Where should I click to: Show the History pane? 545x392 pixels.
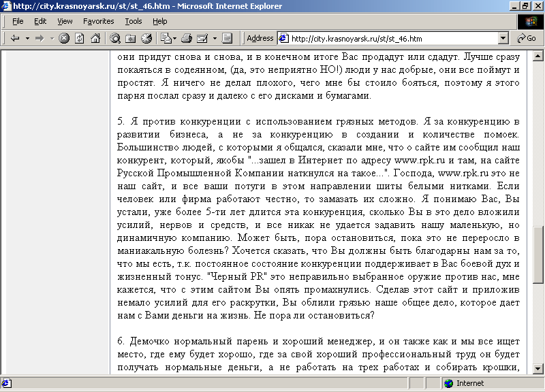click(x=146, y=38)
